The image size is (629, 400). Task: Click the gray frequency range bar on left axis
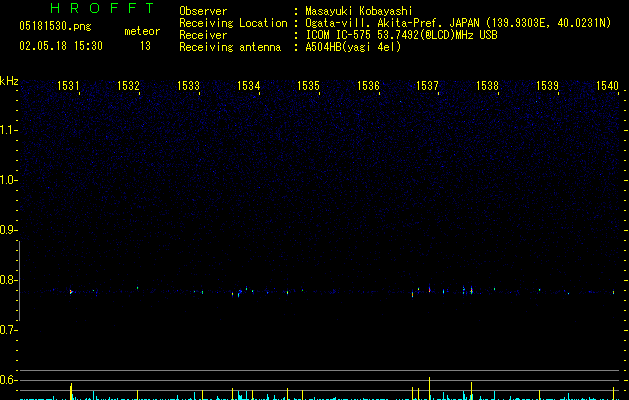click(x=19, y=280)
